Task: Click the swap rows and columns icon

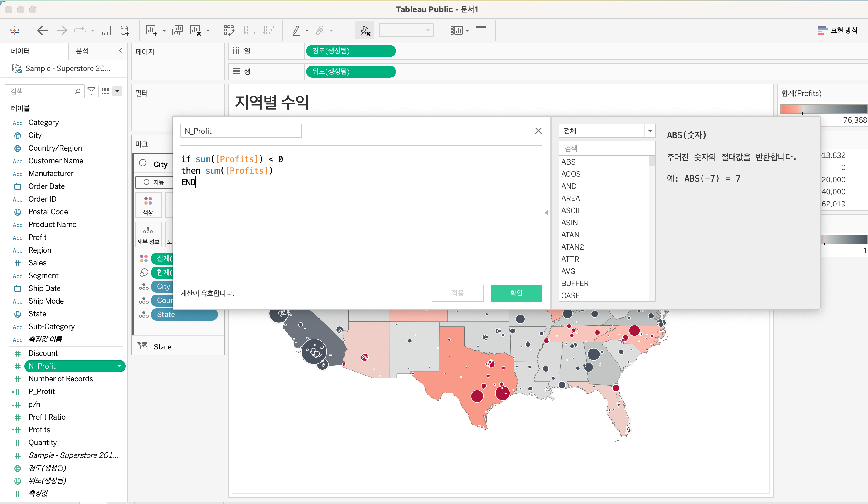Action: click(x=229, y=30)
